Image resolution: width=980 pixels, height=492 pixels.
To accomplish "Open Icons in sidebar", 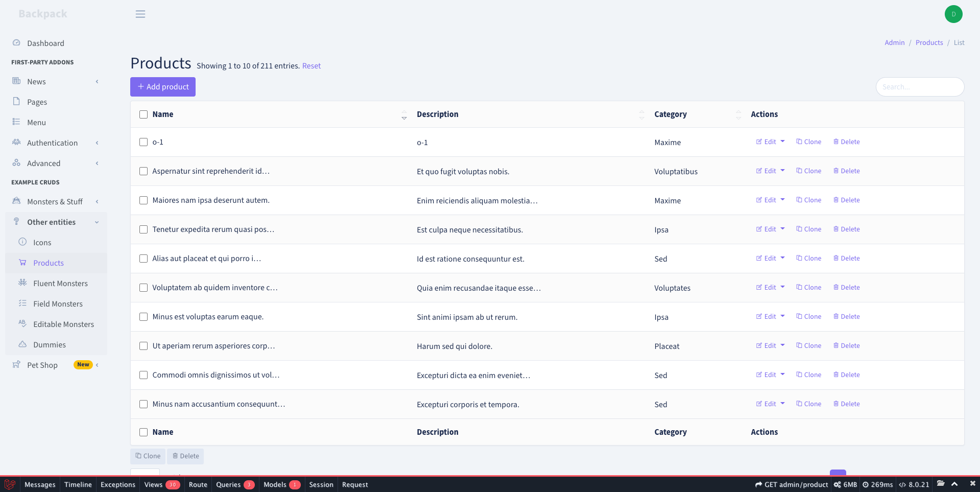I will pyautogui.click(x=56, y=243).
